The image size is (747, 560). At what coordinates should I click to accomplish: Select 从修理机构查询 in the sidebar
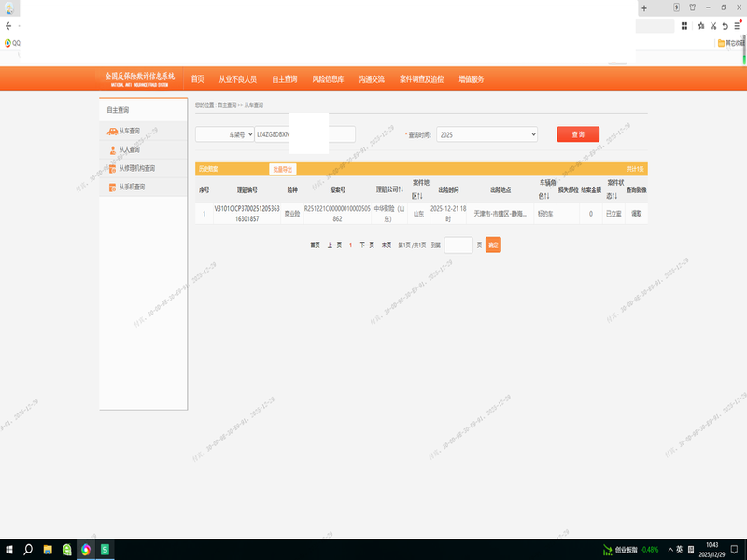tap(136, 168)
